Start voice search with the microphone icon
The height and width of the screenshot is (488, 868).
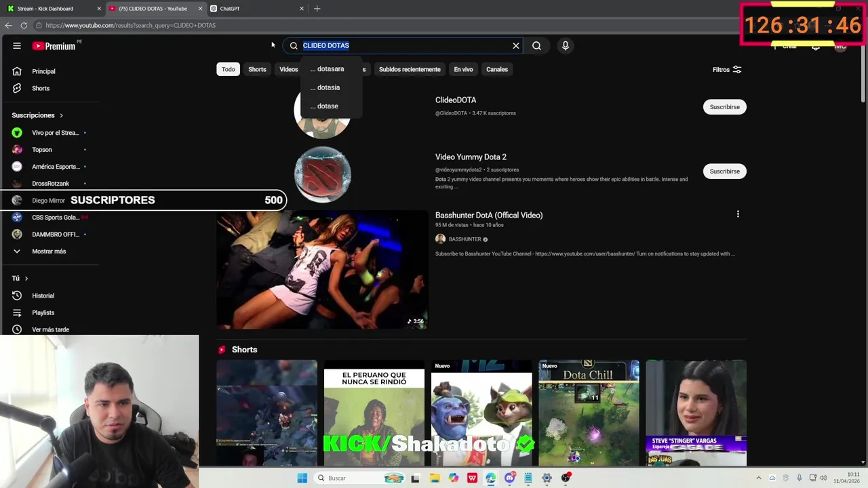pyautogui.click(x=565, y=45)
